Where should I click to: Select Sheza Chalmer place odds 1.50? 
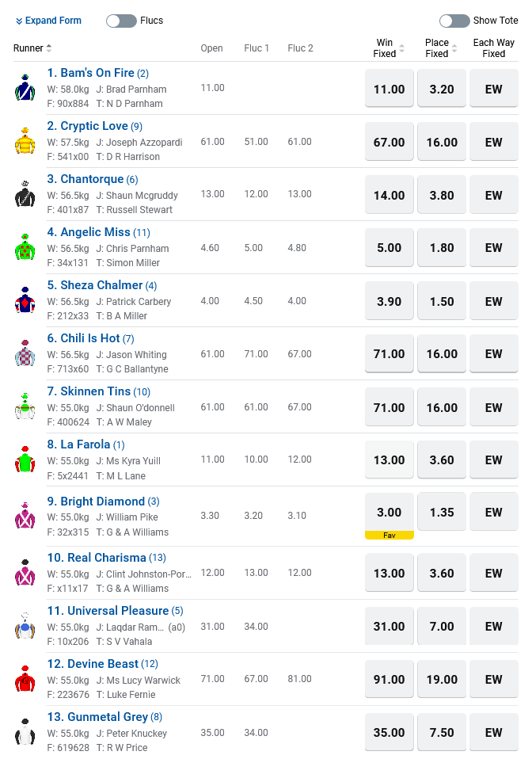pos(442,301)
